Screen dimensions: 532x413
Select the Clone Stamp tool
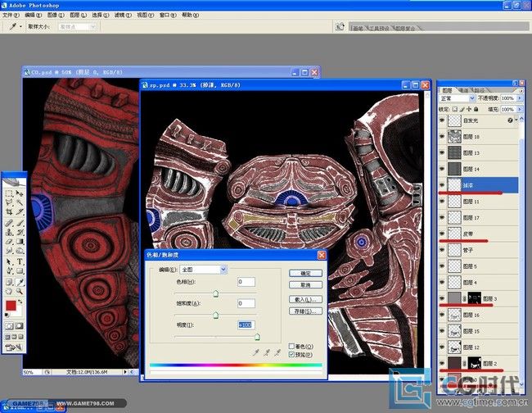(9, 233)
